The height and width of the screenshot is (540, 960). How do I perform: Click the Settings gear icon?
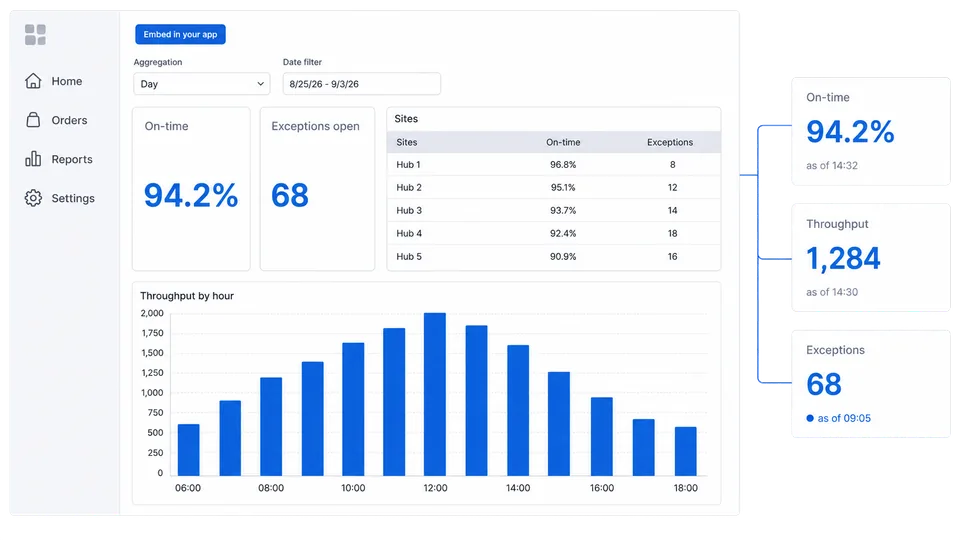(x=33, y=198)
